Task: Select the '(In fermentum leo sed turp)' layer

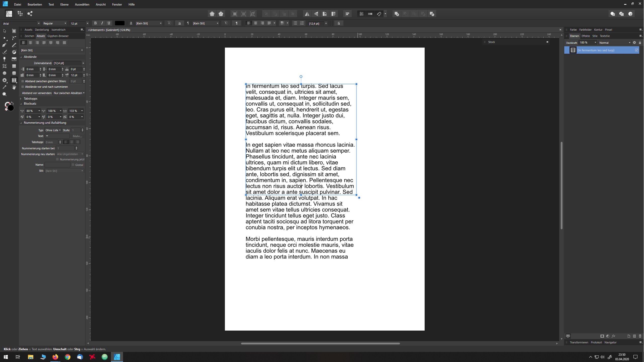Action: point(601,50)
